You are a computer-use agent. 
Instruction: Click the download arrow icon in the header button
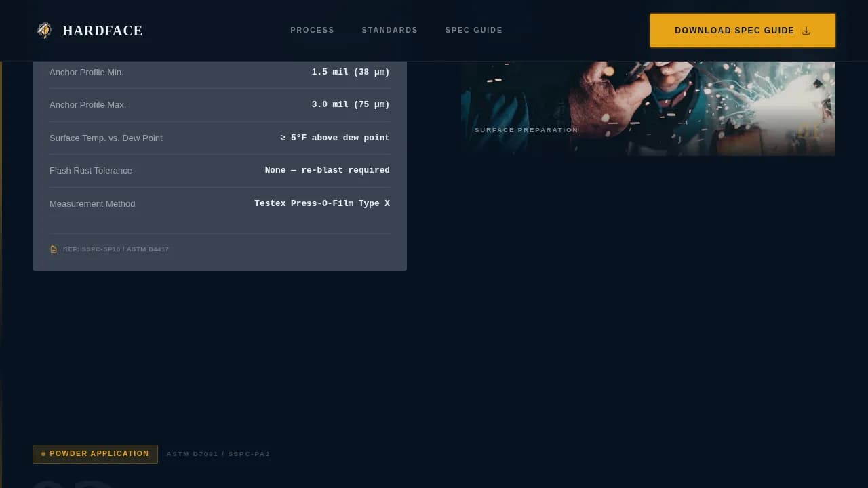(x=806, y=30)
